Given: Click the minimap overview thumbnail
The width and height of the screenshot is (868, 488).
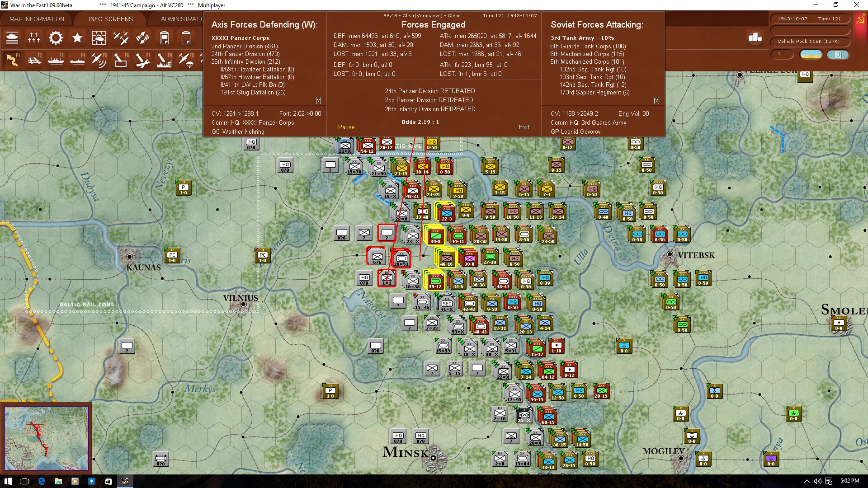Looking at the screenshot, I should pos(46,438).
